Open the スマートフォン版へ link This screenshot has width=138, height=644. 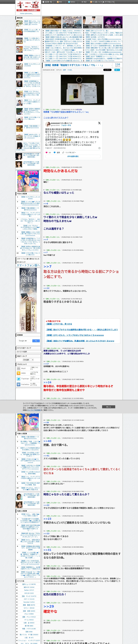pyautogui.click(x=28, y=265)
